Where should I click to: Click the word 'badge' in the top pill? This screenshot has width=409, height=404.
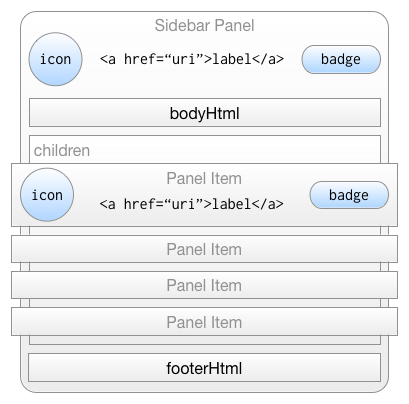point(341,59)
